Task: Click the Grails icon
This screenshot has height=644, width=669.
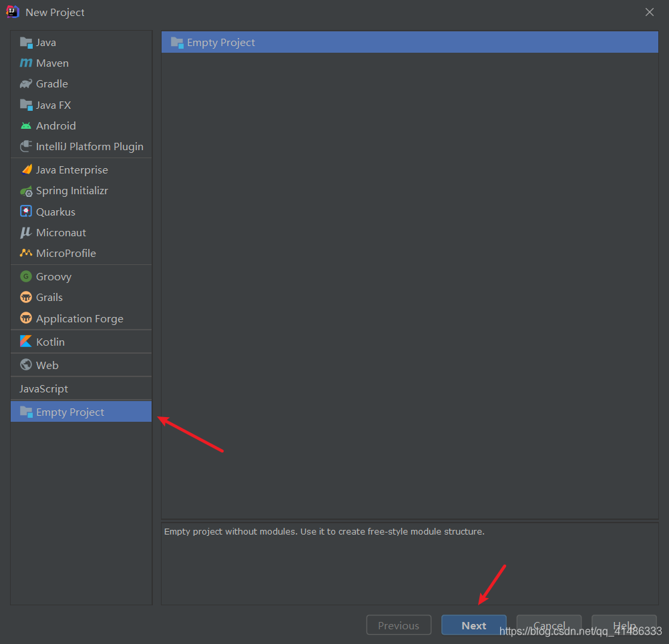Action: [26, 297]
